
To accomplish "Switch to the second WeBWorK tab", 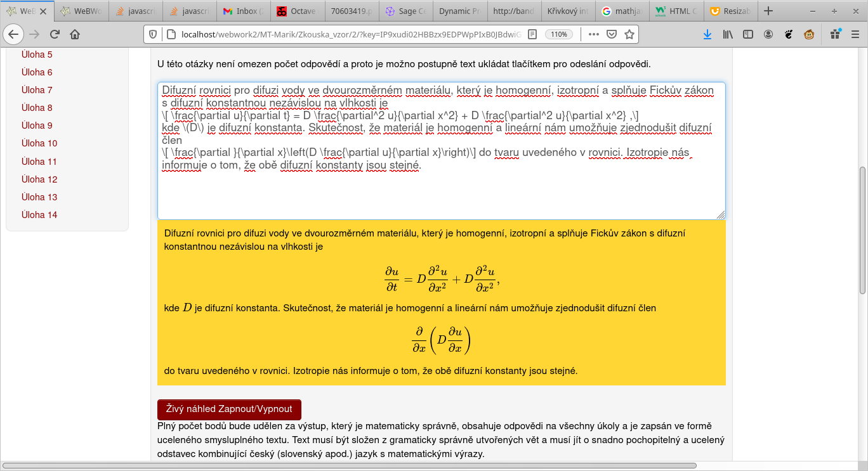I will [x=81, y=11].
